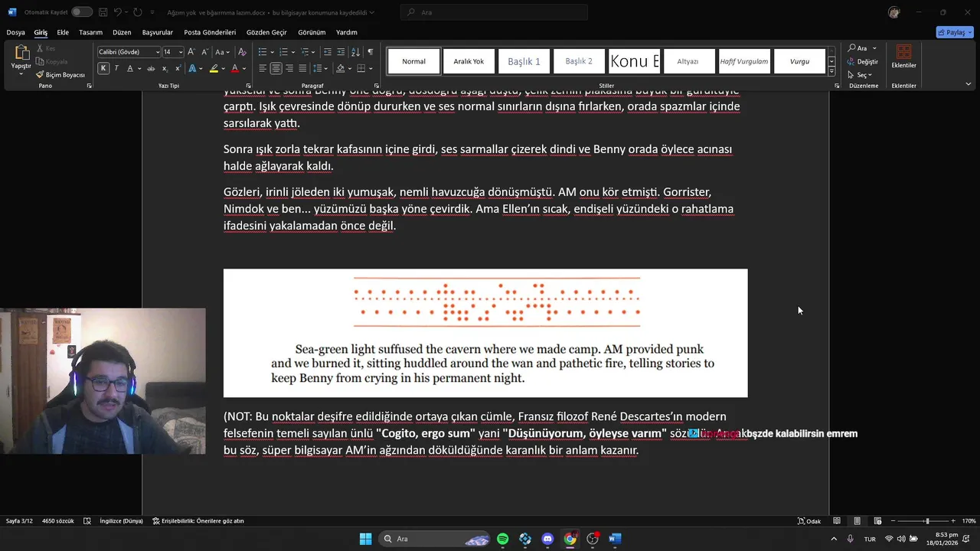Image resolution: width=980 pixels, height=551 pixels.
Task: Sort paragraphs A to Z
Action: click(355, 52)
